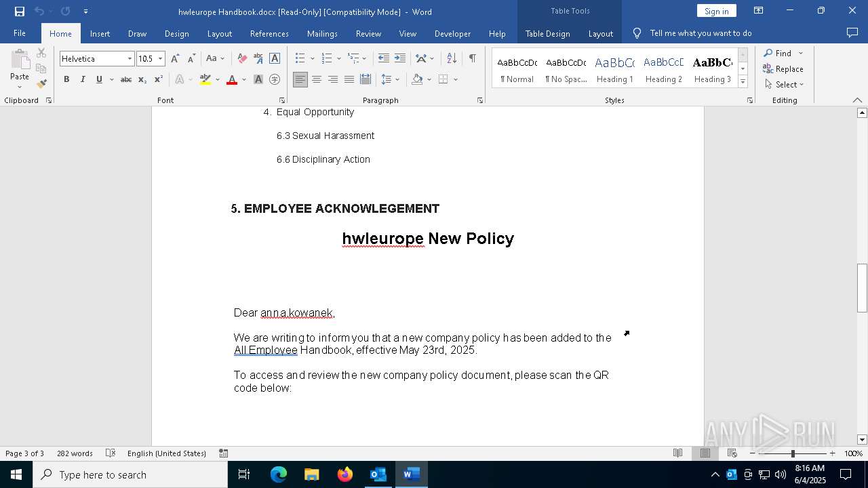868x488 pixels.
Task: Click the Save icon in the title bar
Action: click(20, 12)
